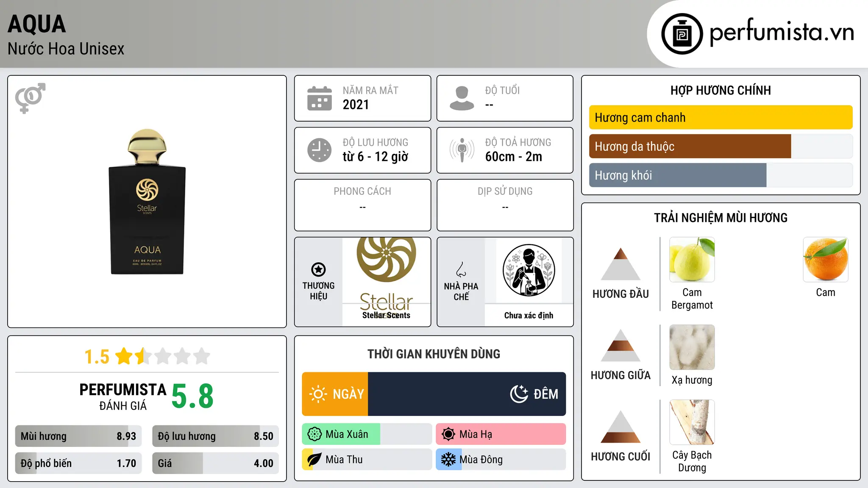Screen dimensions: 868x488
Task: Click the Phong cách card
Action: click(x=362, y=205)
